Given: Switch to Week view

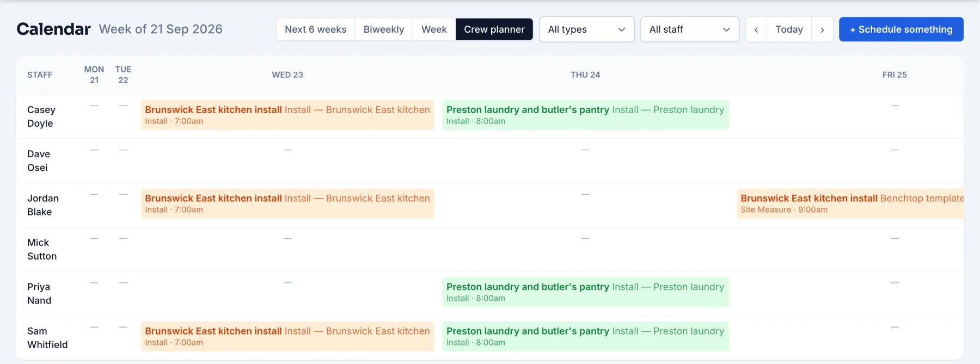Looking at the screenshot, I should 434,29.
